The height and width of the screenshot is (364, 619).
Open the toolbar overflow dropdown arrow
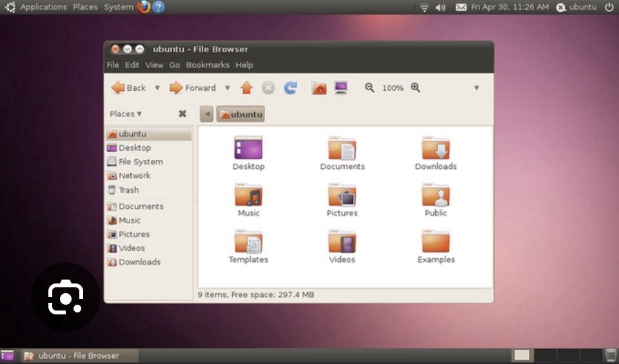(477, 88)
